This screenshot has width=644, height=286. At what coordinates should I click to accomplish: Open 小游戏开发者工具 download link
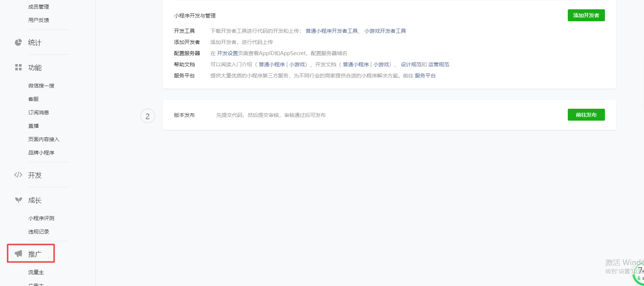385,31
